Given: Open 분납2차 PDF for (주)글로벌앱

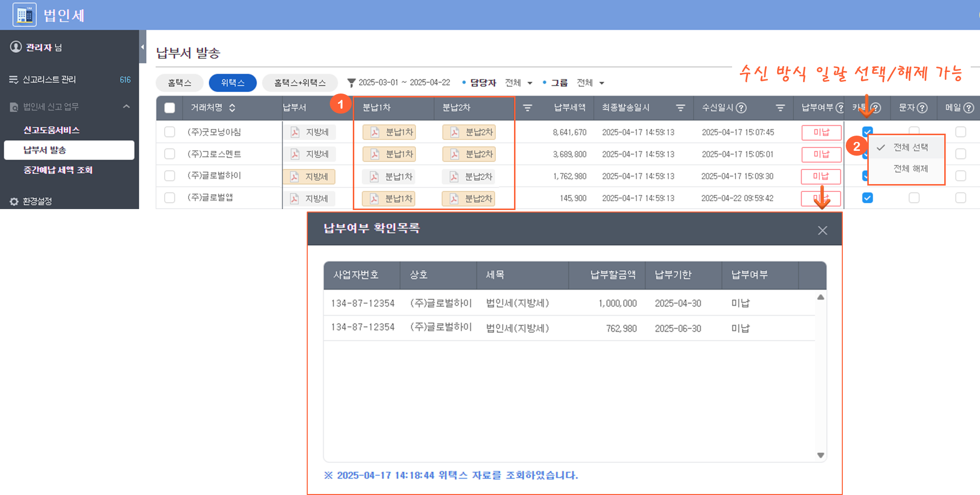Looking at the screenshot, I should (x=468, y=198).
